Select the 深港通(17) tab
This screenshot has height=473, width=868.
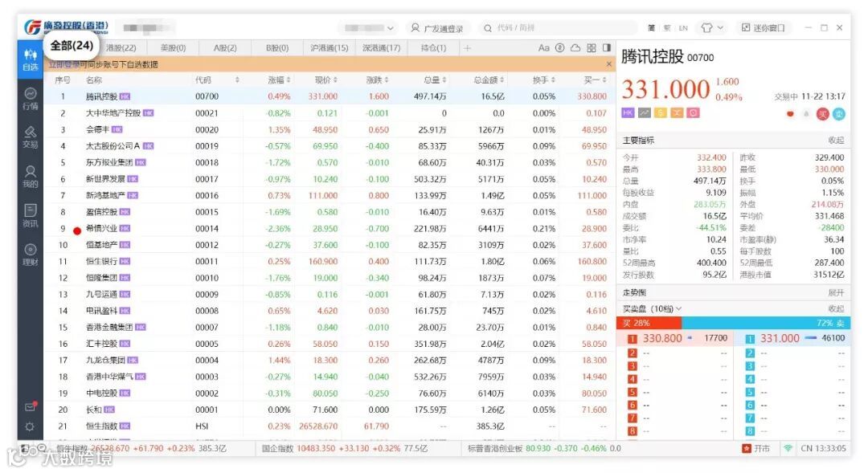[x=382, y=48]
